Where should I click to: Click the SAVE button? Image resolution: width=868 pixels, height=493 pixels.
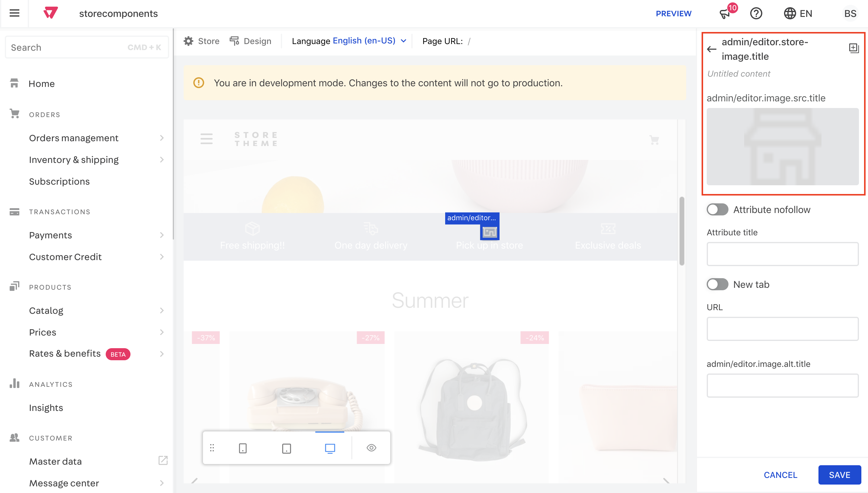coord(840,475)
